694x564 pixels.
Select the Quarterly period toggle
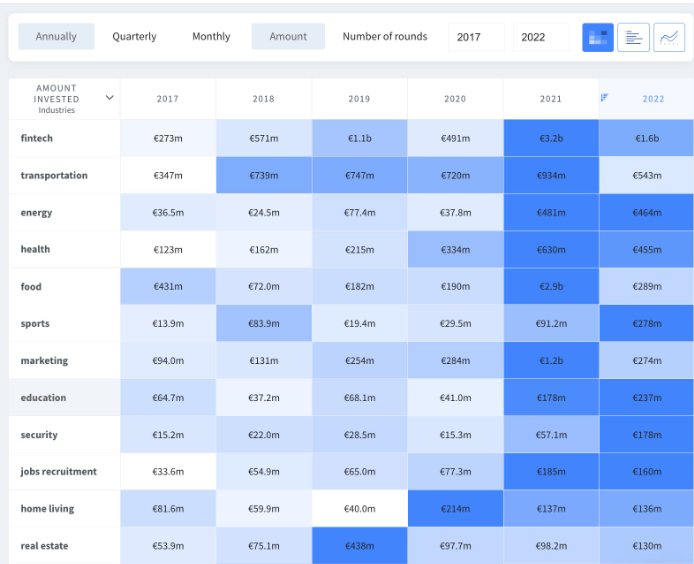click(x=134, y=37)
